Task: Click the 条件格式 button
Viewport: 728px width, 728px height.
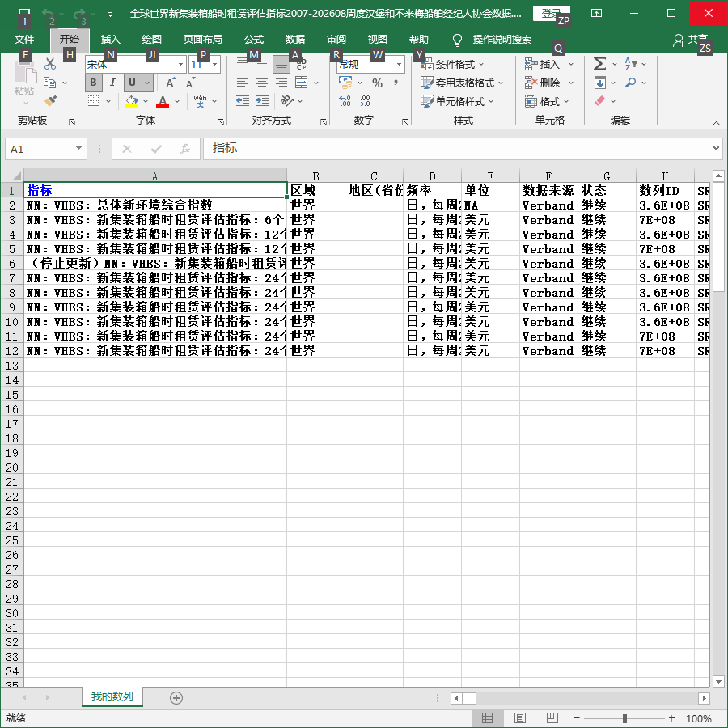Action: point(452,64)
